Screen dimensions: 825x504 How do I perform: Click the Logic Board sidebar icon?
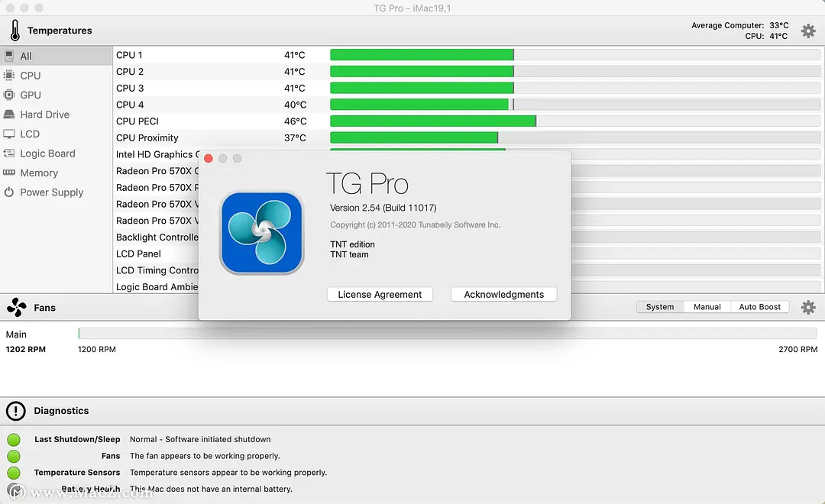click(9, 153)
